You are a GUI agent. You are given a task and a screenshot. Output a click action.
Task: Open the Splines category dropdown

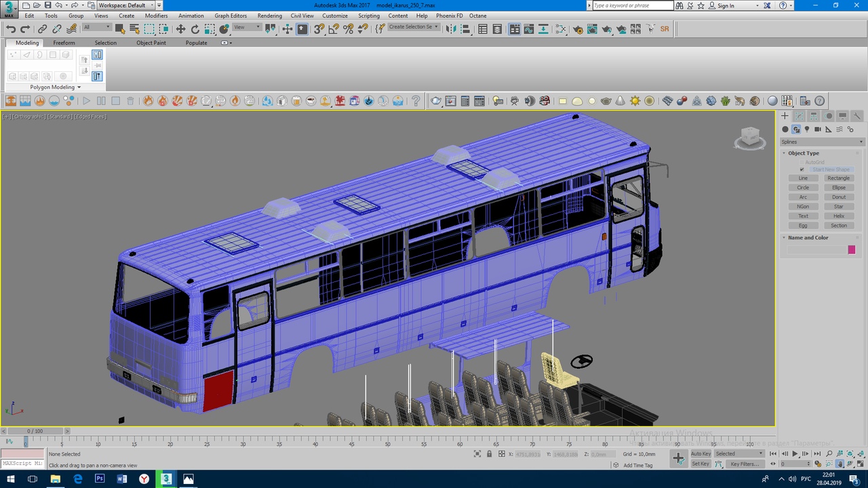point(822,142)
